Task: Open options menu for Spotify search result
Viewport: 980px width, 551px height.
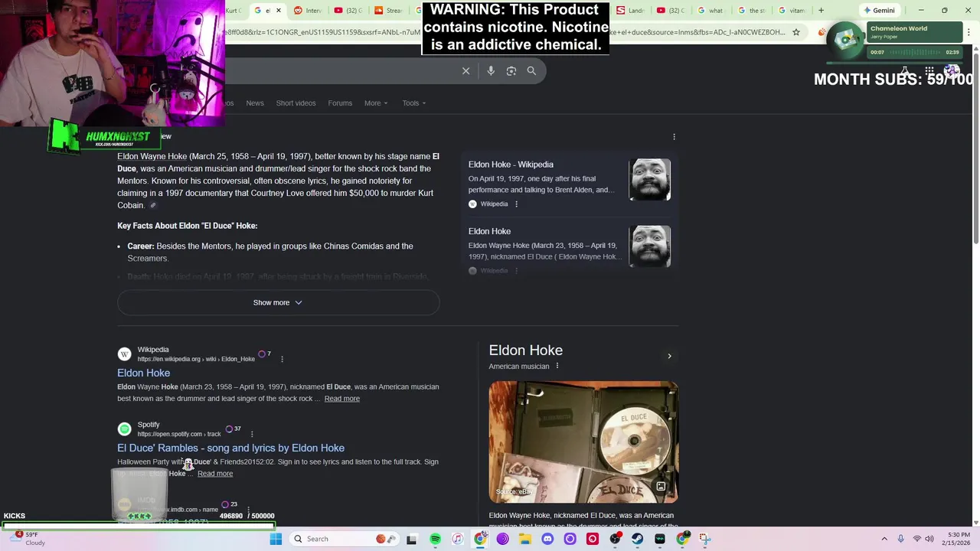Action: 251,434
